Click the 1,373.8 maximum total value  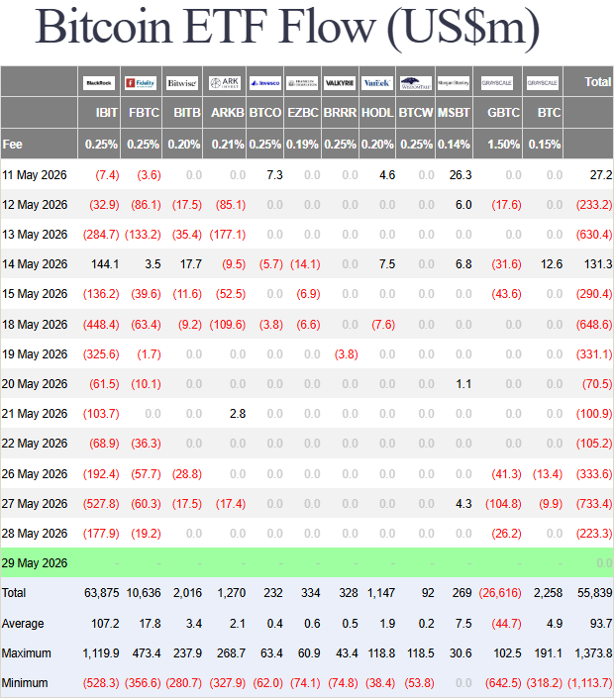[x=593, y=653]
